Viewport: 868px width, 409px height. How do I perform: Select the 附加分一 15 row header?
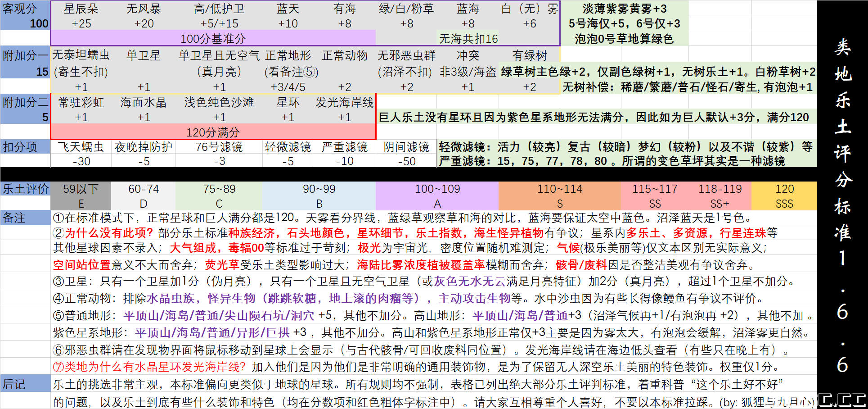click(25, 63)
